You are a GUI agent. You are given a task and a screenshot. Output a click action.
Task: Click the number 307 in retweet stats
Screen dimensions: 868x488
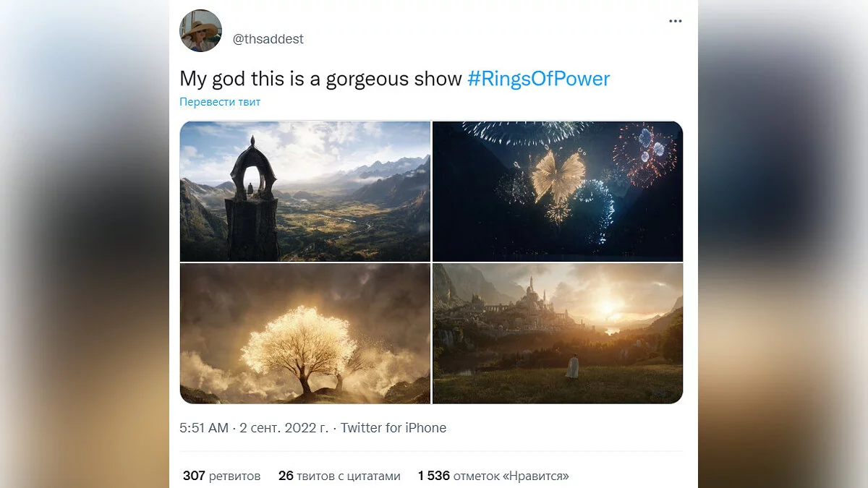click(194, 476)
